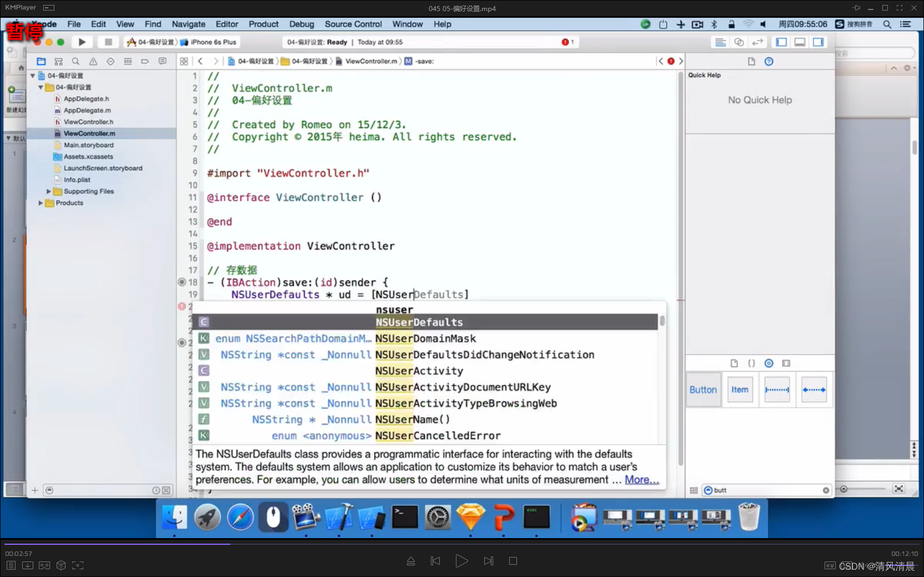This screenshot has width=924, height=577.
Task: Add a file with the plus button
Action: point(34,490)
